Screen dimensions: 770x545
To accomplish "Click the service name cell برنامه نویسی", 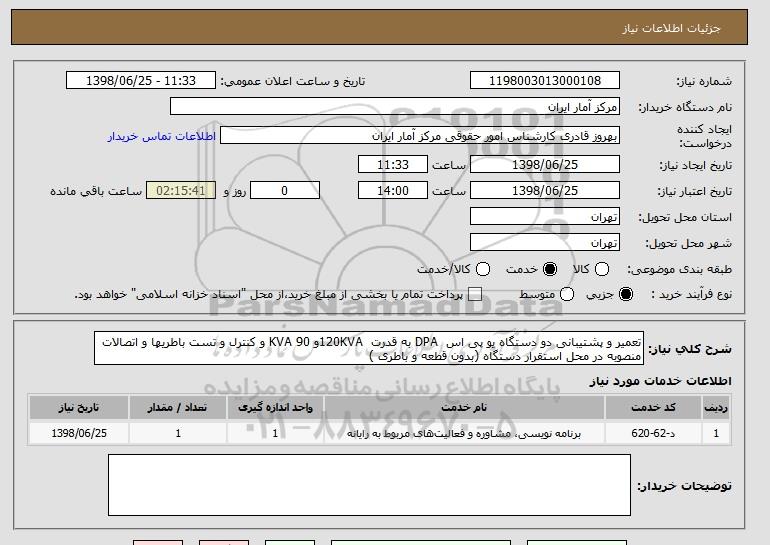I will point(465,434).
